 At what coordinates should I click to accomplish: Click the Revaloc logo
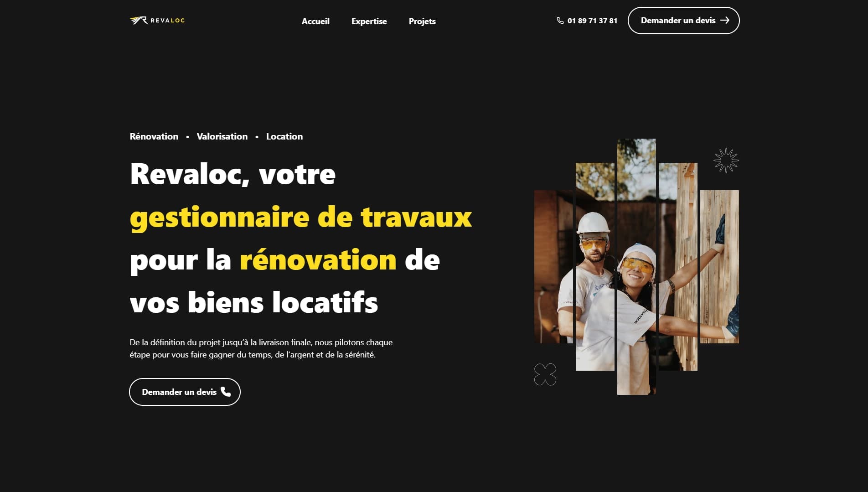point(157,21)
